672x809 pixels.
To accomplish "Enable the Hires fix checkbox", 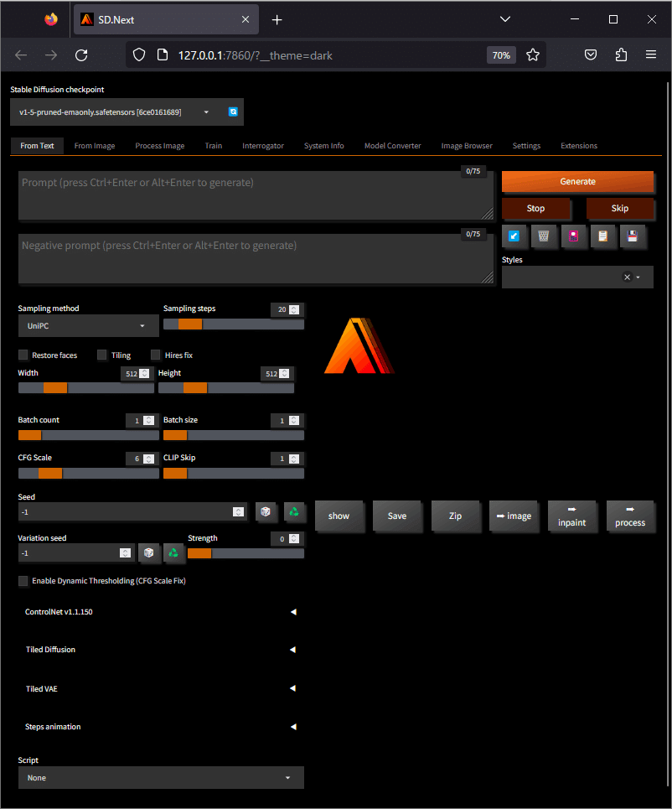I will [x=156, y=355].
